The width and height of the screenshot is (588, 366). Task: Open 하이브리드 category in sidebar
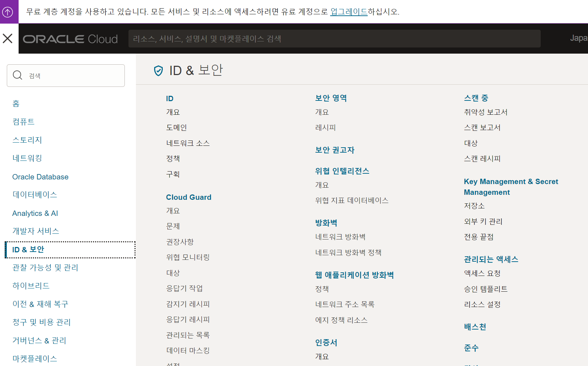click(31, 286)
